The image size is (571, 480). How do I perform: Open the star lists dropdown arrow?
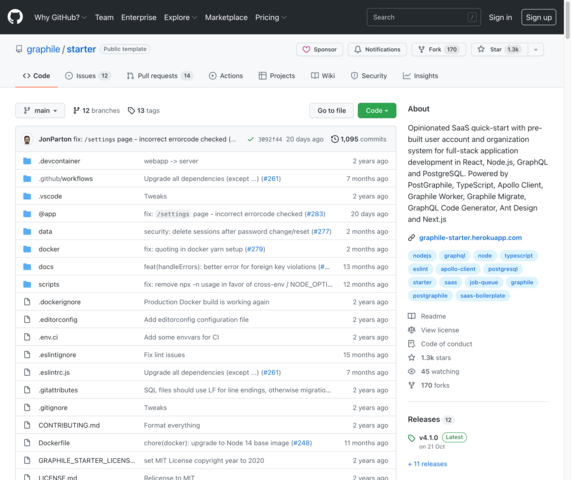coord(535,49)
